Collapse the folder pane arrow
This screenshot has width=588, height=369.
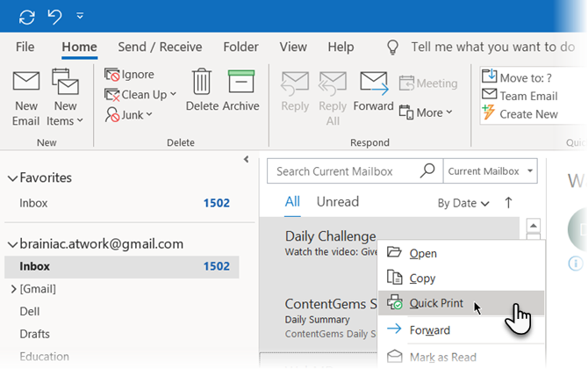(246, 159)
